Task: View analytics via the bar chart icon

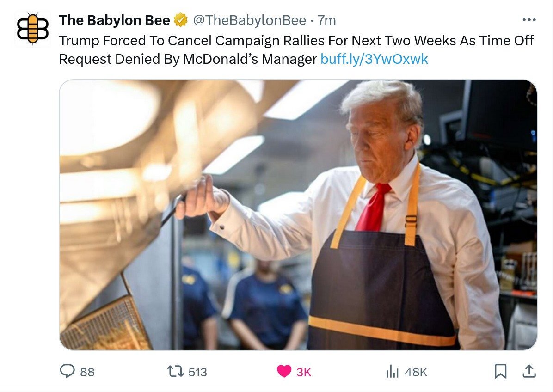Action: [392, 372]
